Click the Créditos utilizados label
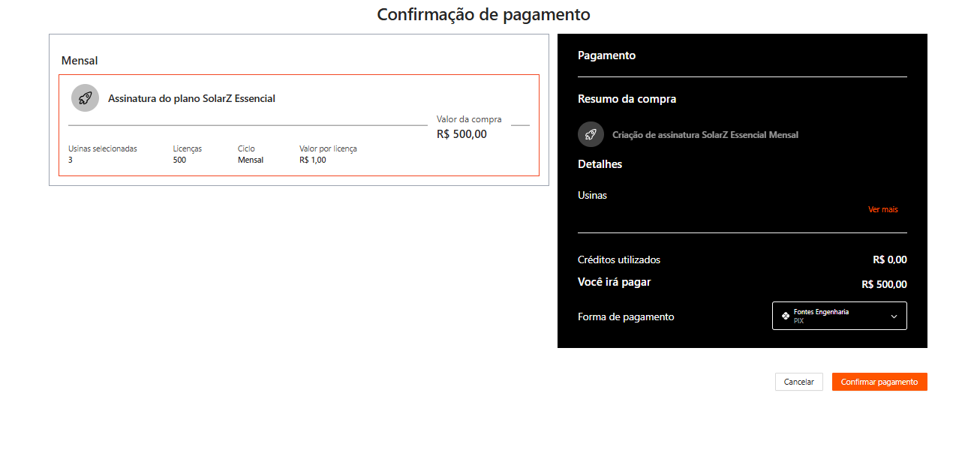 pos(619,260)
